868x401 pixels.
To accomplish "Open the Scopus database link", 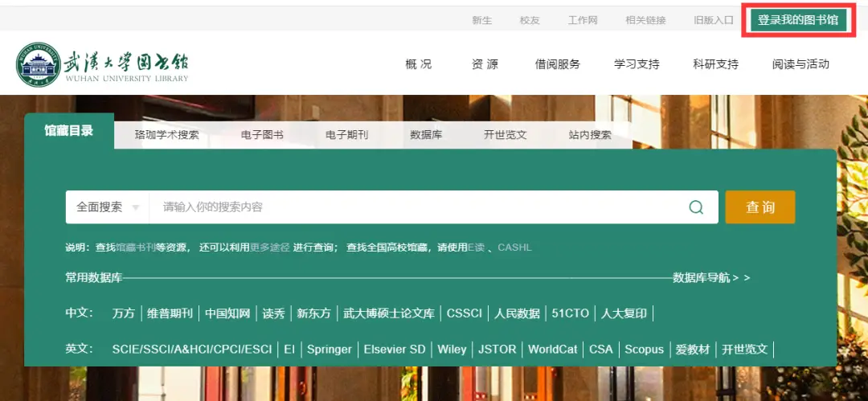I will pyautogui.click(x=645, y=350).
